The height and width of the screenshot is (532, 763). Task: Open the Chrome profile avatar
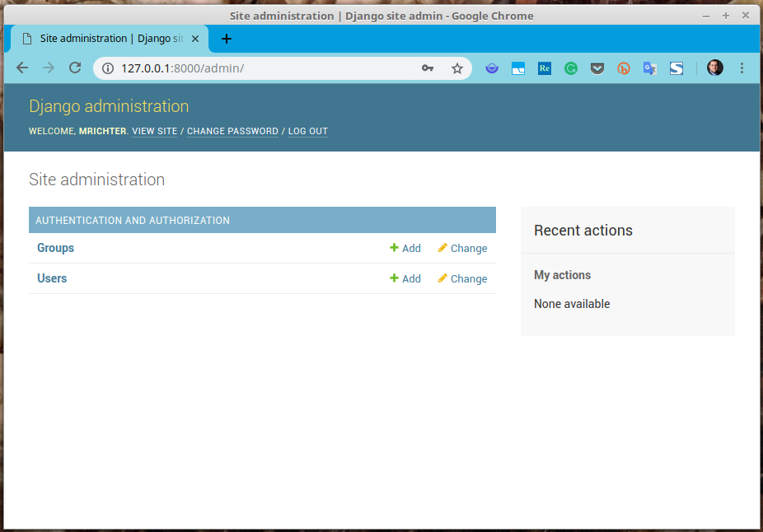715,68
